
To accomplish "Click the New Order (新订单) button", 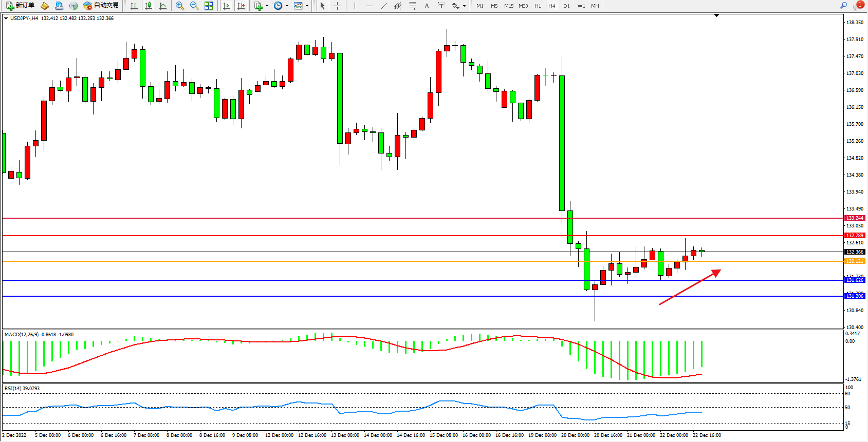I will coord(21,6).
